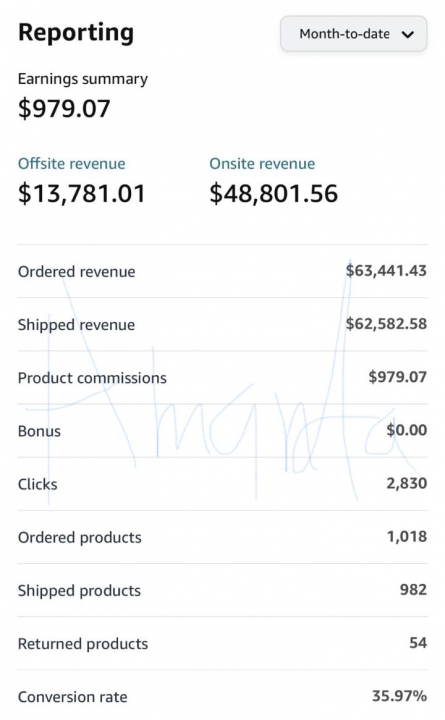Open the Onsite revenue link
This screenshot has width=445, height=720.
click(262, 164)
